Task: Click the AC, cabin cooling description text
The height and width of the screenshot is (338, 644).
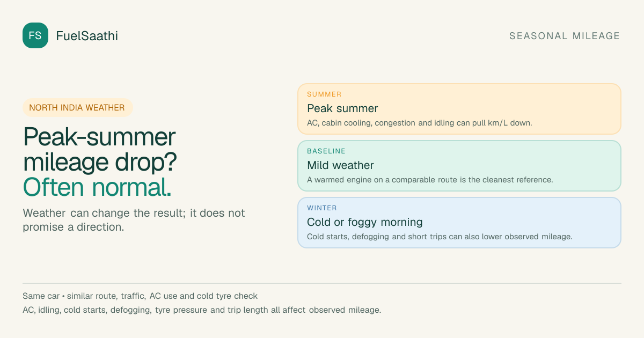Action: (x=420, y=123)
